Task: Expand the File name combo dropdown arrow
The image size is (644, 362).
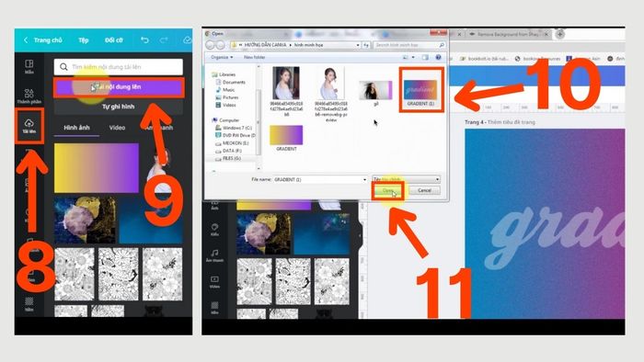Action: click(364, 179)
